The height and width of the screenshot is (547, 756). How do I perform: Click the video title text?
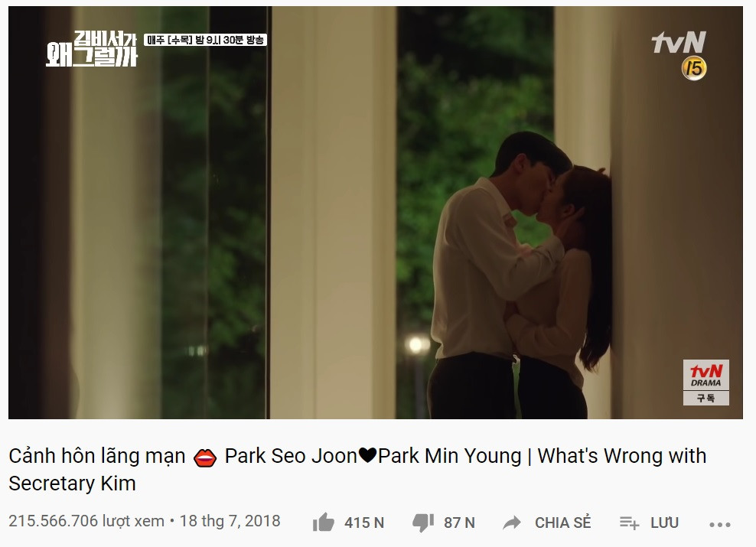(357, 470)
